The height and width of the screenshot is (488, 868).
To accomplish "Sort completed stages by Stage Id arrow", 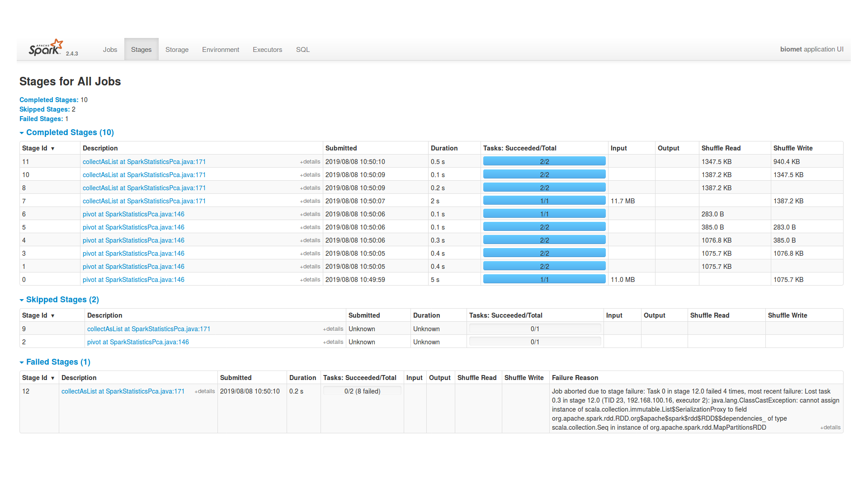I will click(52, 149).
